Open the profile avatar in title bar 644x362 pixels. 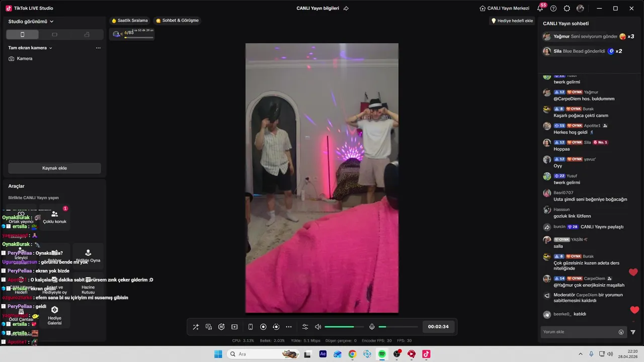[581, 8]
